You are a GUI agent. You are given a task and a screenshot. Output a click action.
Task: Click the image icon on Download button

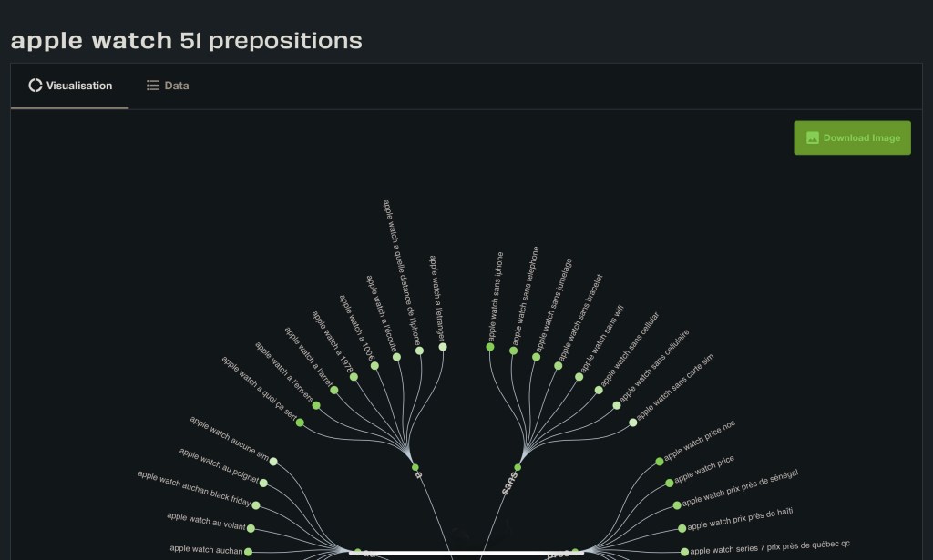[813, 138]
